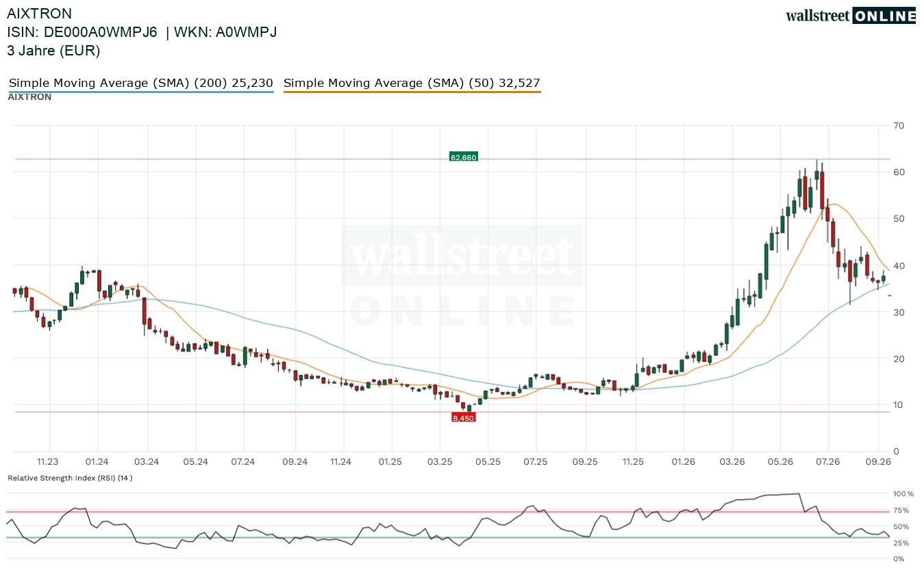
Task: Click the wallstreet ONLINE logo
Action: 851,16
